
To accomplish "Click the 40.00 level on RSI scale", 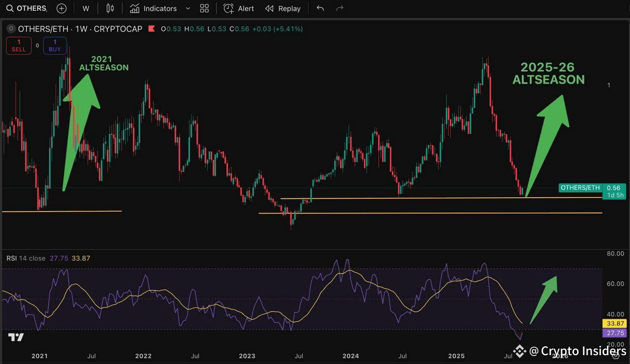I will pyautogui.click(x=616, y=314).
